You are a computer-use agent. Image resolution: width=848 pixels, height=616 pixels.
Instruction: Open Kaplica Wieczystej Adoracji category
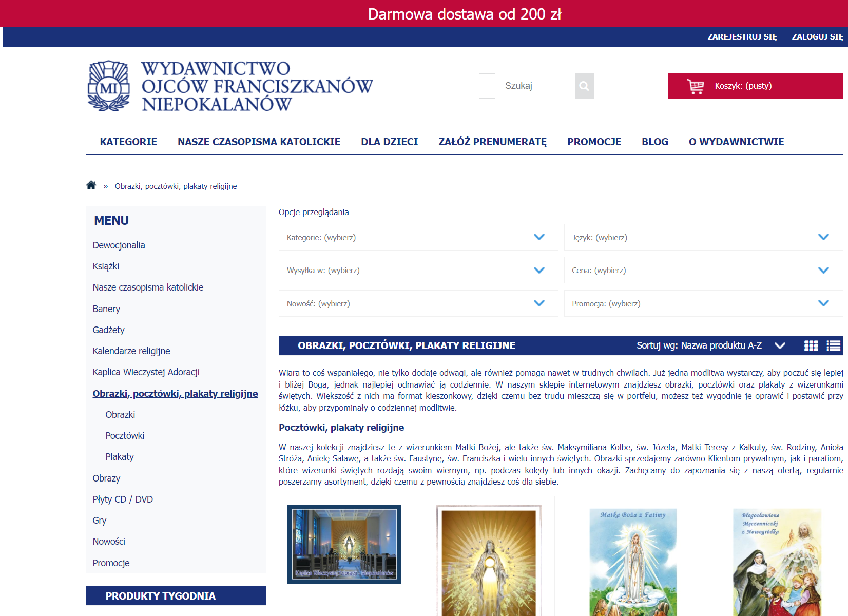tap(146, 372)
